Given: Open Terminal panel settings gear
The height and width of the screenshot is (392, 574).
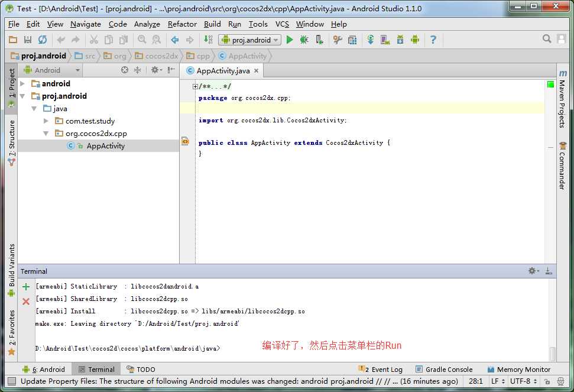Looking at the screenshot, I should [533, 271].
